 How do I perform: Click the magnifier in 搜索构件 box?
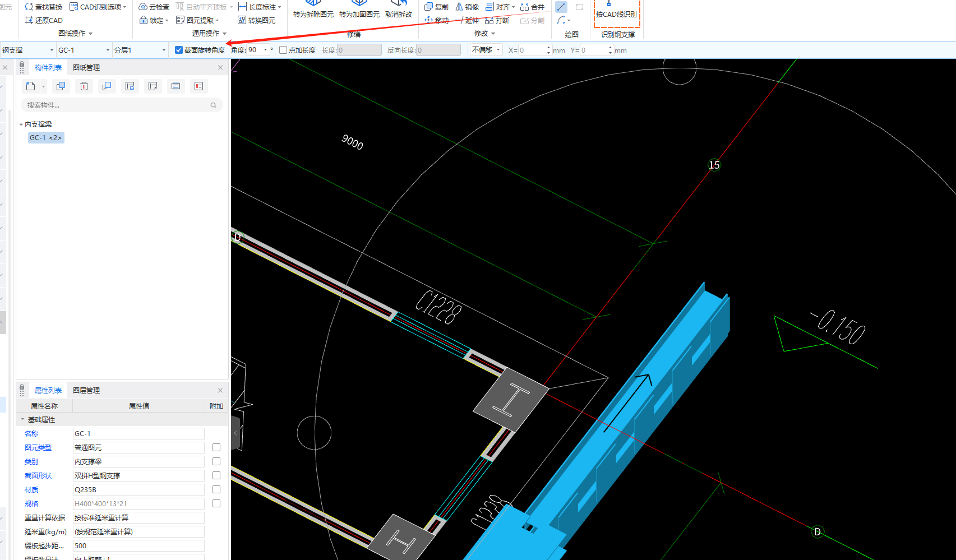pos(213,105)
